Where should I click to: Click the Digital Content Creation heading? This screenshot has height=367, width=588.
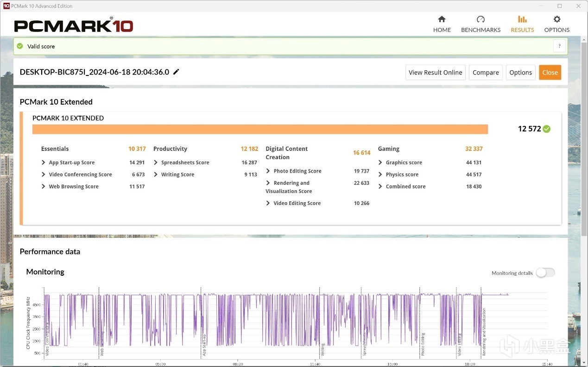pyautogui.click(x=286, y=153)
